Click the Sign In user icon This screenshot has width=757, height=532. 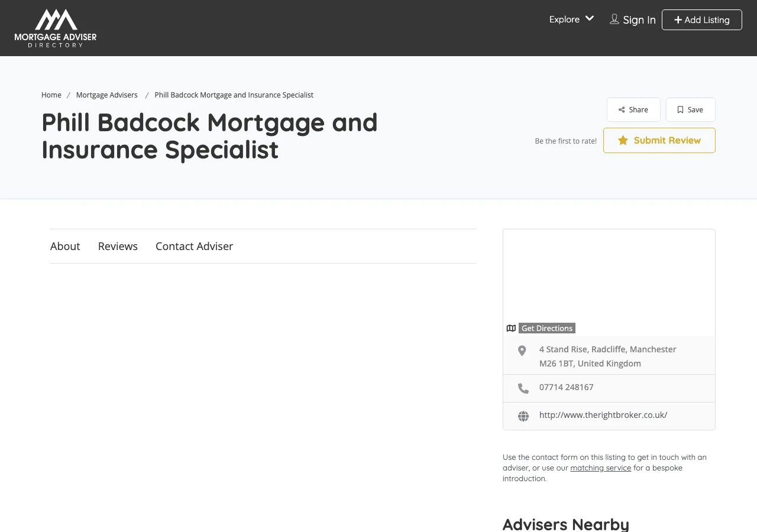(x=614, y=19)
